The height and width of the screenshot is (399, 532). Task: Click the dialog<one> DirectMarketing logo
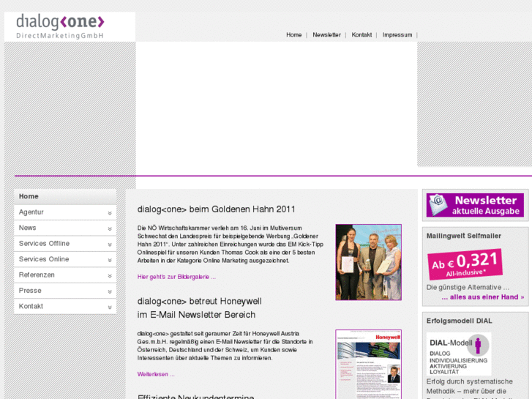tap(60, 26)
